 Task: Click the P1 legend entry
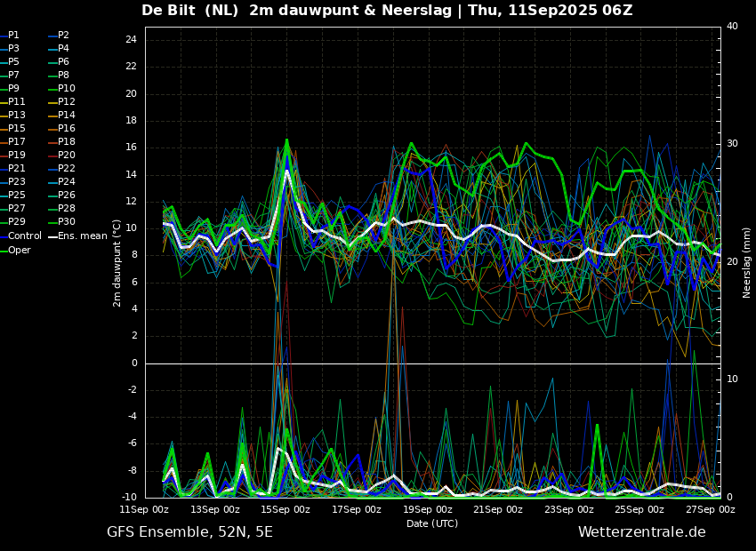pos(10,36)
